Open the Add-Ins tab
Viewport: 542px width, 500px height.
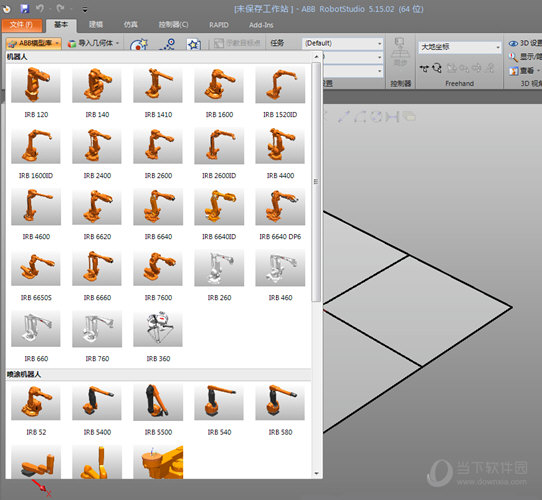tap(261, 25)
